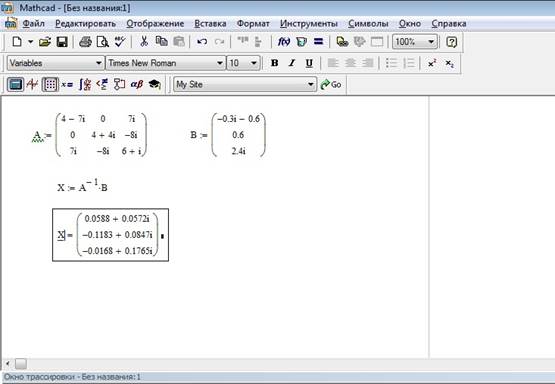This screenshot has width=555, height=384.
Task: Save the worksheet with the floppy icon
Action: (x=62, y=42)
